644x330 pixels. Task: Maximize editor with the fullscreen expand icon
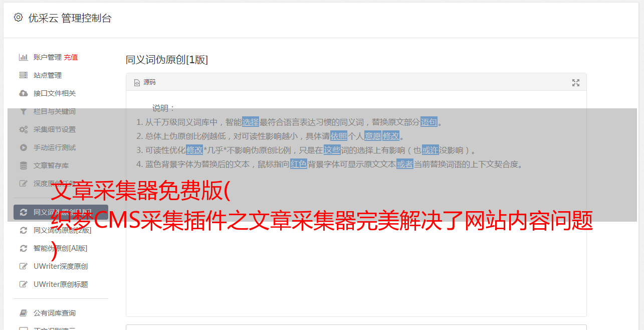(576, 83)
